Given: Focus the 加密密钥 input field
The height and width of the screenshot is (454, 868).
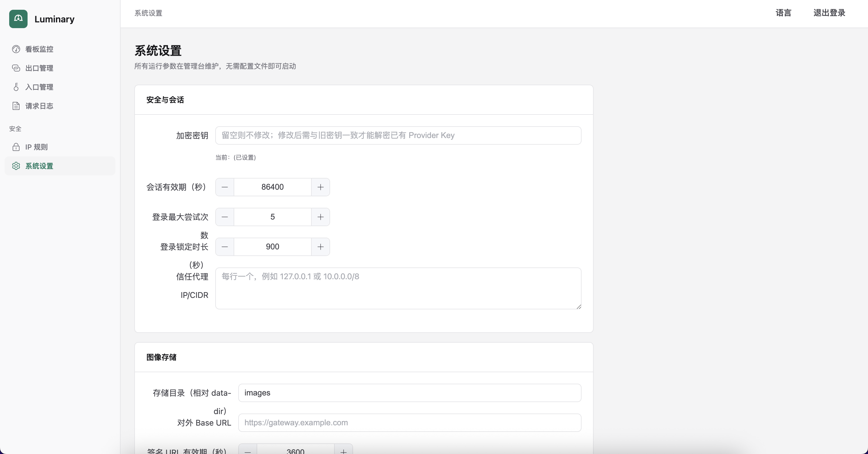Looking at the screenshot, I should tap(398, 135).
